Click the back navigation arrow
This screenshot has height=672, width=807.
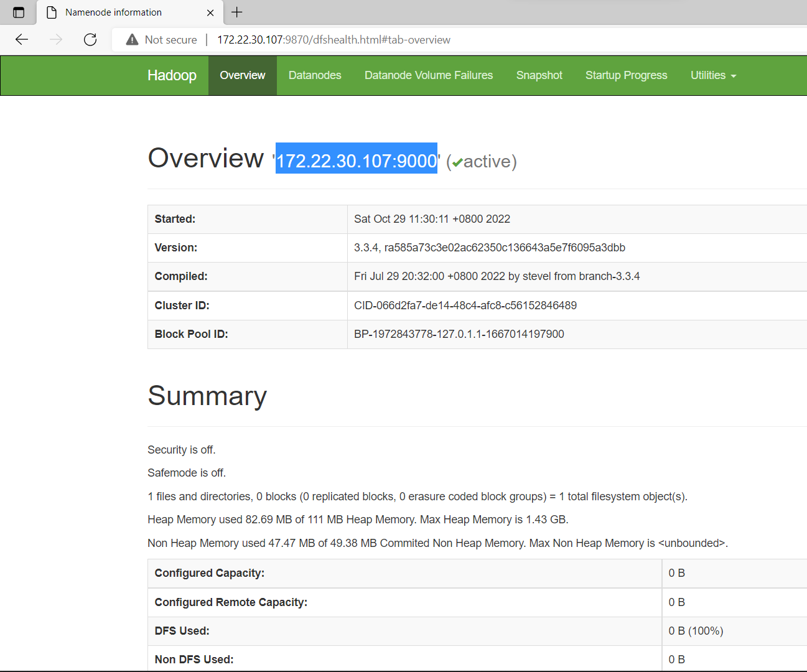(x=21, y=39)
